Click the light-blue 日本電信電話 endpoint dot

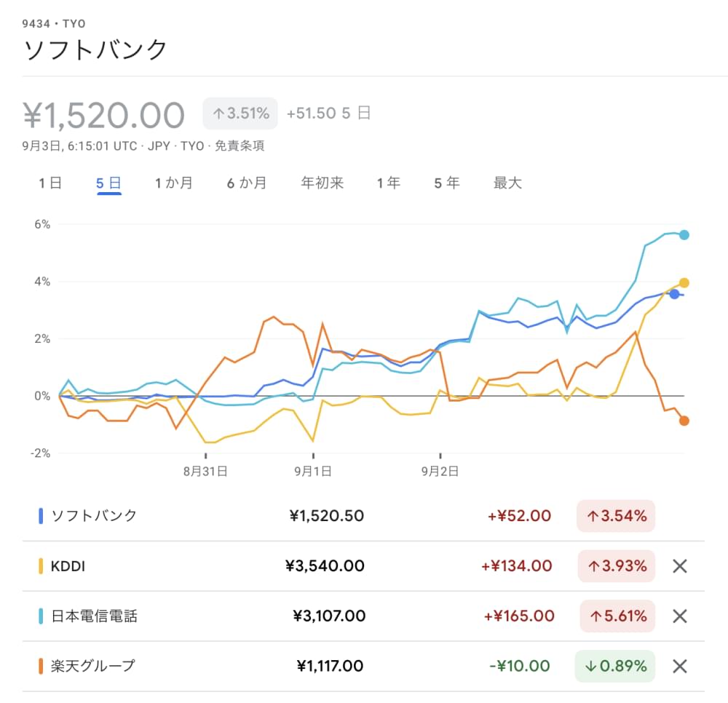tap(684, 234)
